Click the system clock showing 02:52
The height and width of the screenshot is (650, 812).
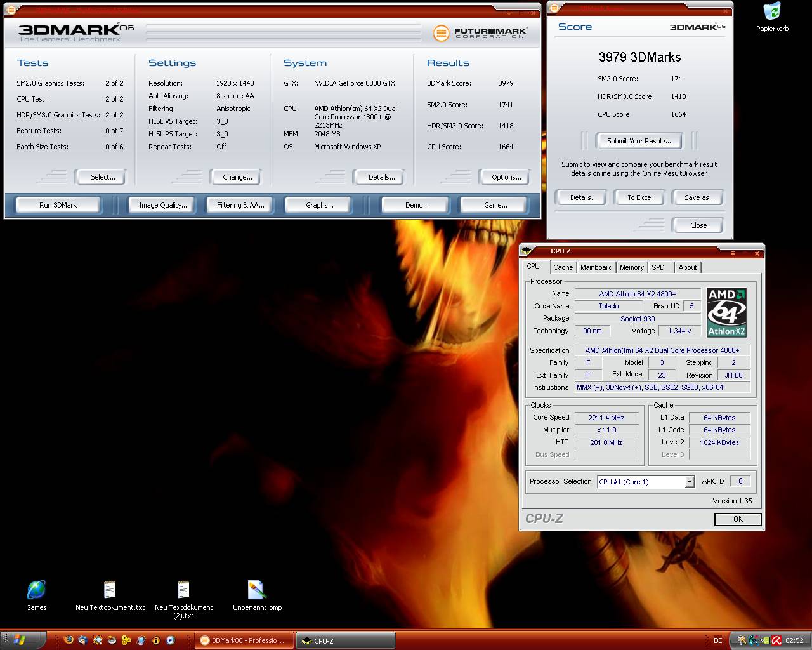[794, 640]
